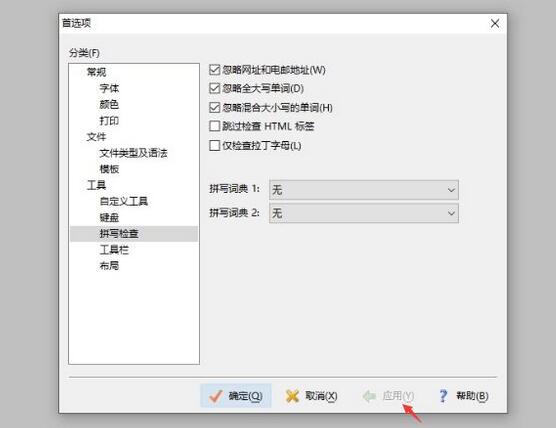Image resolution: width=556 pixels, height=428 pixels.
Task: Select 字体 category
Action: (x=109, y=88)
